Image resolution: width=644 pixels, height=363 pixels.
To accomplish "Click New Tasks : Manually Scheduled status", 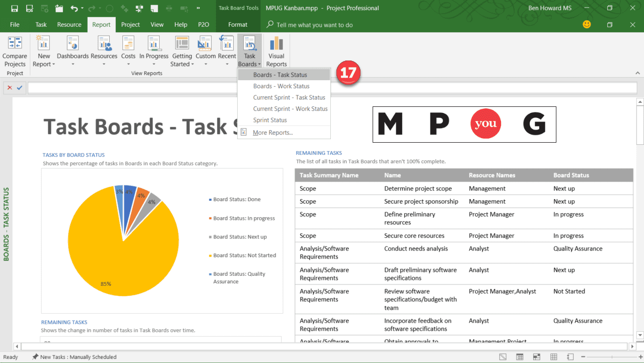I will click(74, 357).
